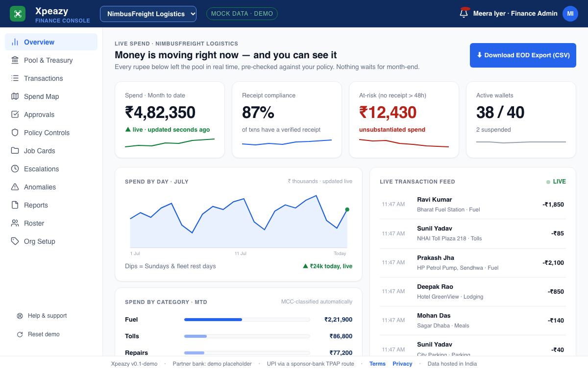This screenshot has width=588, height=372.
Task: Open Anomalies page
Action: [51, 187]
